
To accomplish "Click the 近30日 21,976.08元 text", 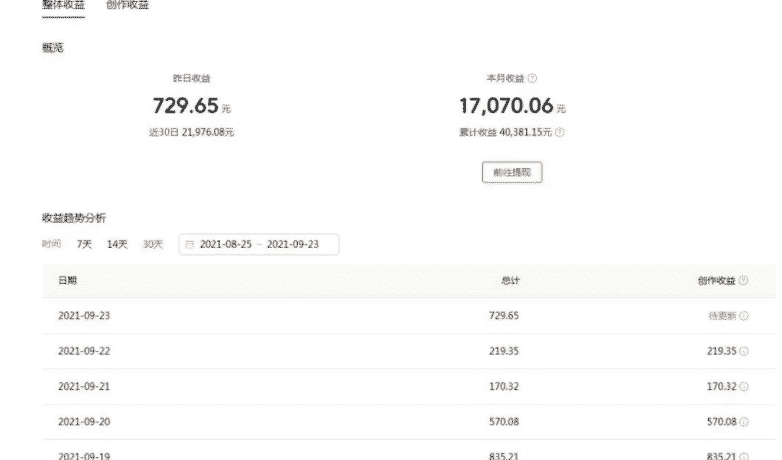I will point(192,132).
